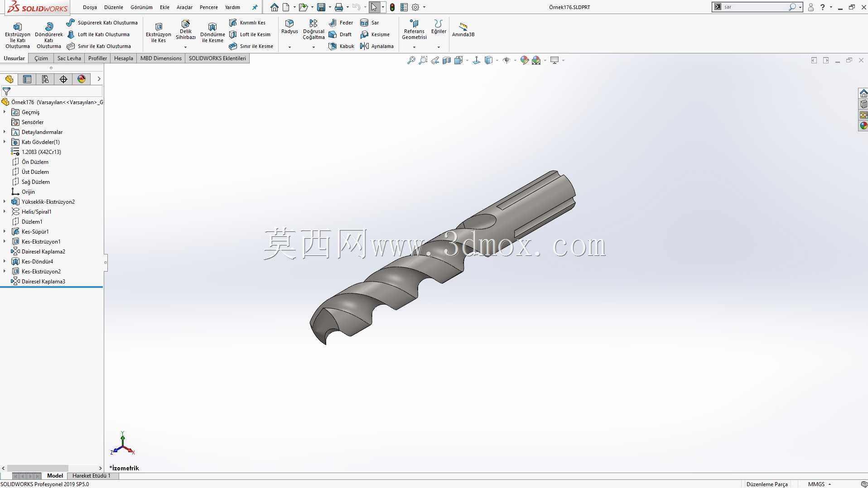Select Doğrusal Çoğaltma pattern tool
The image size is (868, 488).
click(313, 29)
